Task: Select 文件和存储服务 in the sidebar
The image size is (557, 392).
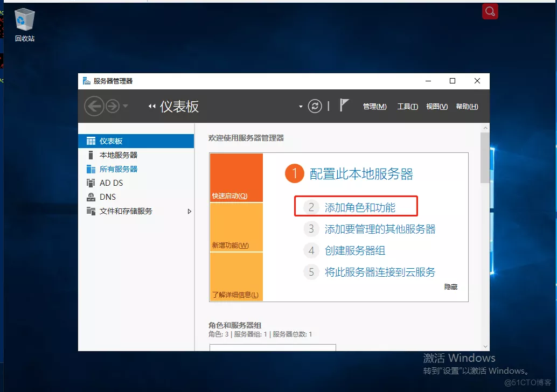Action: (136, 211)
